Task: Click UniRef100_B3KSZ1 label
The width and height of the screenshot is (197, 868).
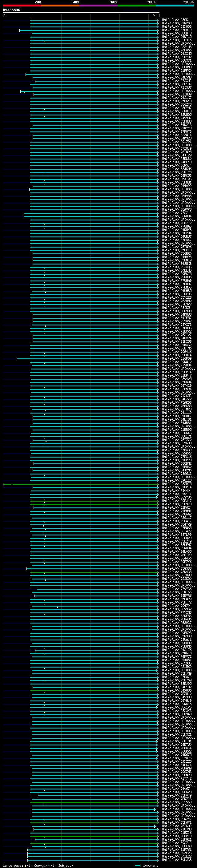Action: 177,734
